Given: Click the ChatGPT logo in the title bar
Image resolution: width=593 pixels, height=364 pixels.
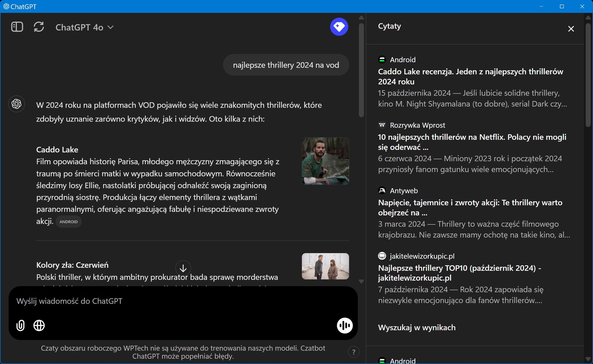Looking at the screenshot, I should click(6, 6).
